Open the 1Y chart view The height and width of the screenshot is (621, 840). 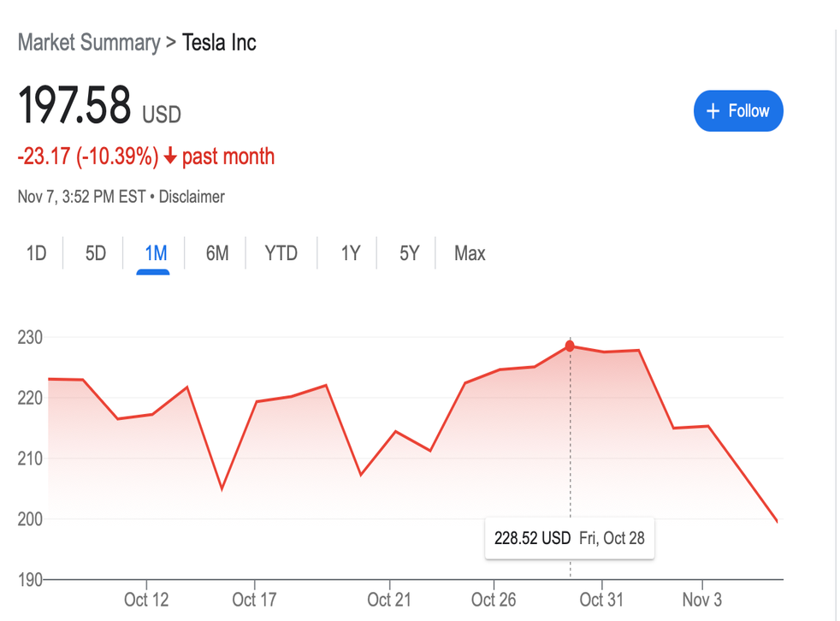[x=350, y=253]
